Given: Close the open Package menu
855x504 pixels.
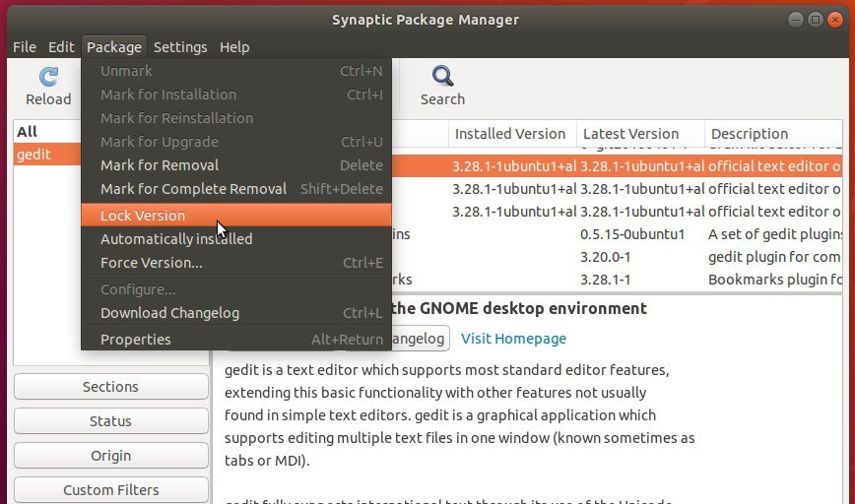Looking at the screenshot, I should 114,47.
